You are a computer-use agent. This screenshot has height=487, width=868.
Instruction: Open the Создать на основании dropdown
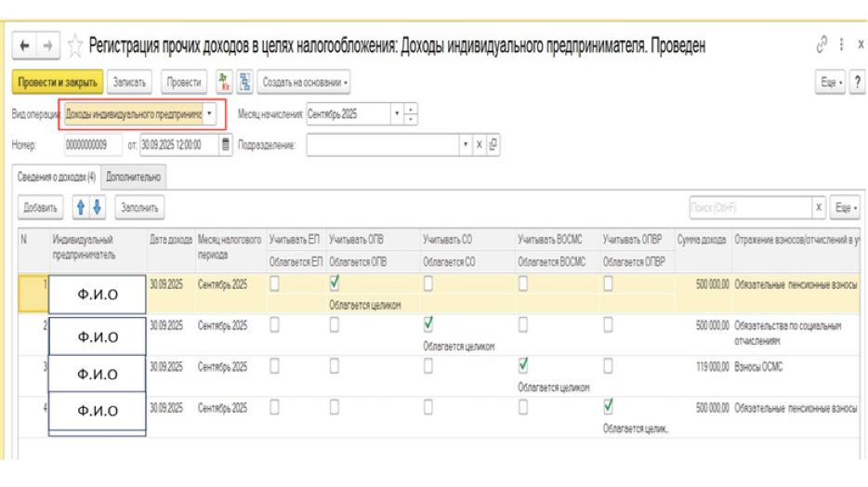pos(305,83)
